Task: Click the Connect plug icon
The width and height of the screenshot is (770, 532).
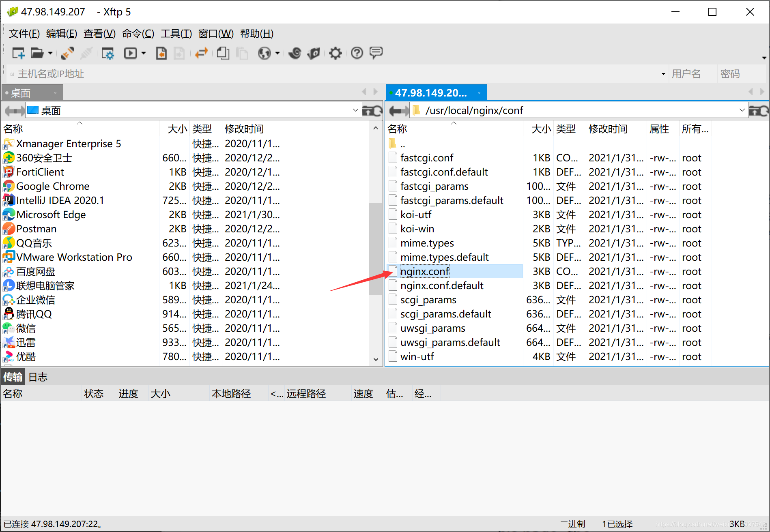Action: tap(68, 53)
